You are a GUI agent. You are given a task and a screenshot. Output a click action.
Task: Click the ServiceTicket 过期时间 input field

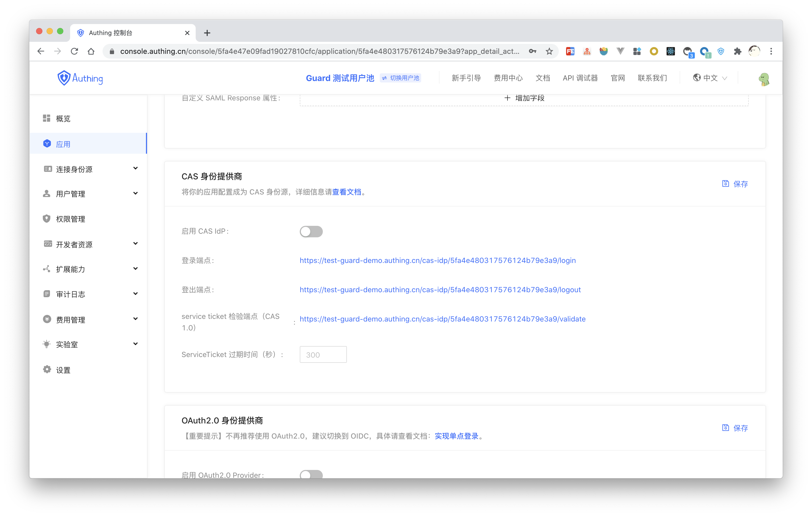tap(323, 354)
